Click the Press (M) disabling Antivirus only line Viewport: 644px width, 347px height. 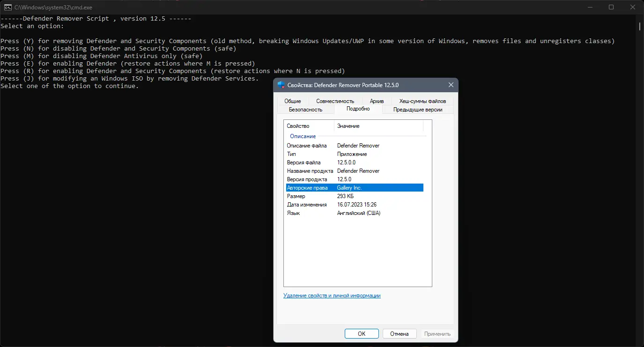102,56
